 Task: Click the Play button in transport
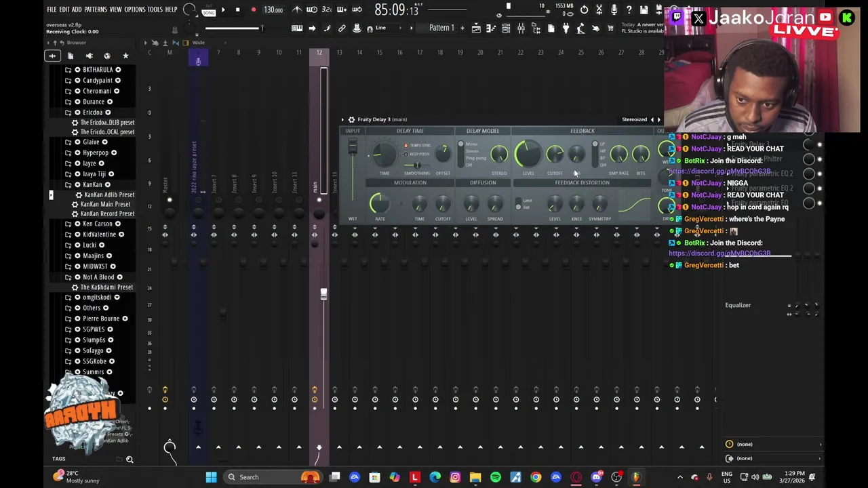coord(223,9)
